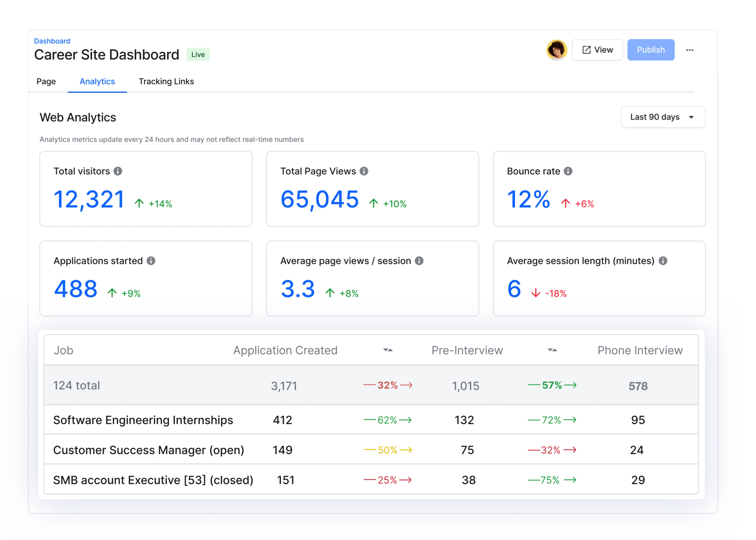The width and height of the screenshot is (756, 540).
Task: Click the 32% conversion in total row
Action: [x=388, y=385]
